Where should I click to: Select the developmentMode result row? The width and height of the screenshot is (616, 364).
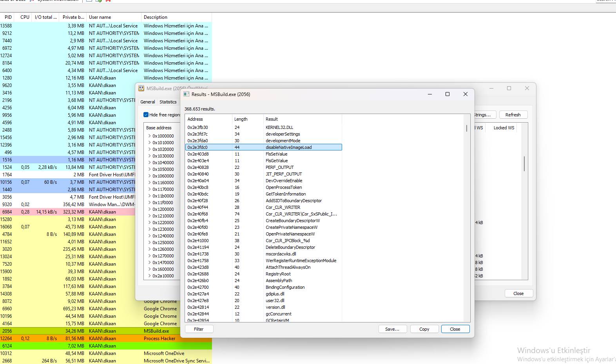pos(263,141)
